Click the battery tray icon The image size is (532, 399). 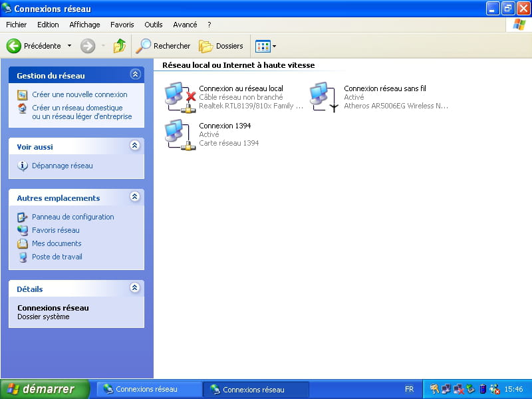coord(483,389)
